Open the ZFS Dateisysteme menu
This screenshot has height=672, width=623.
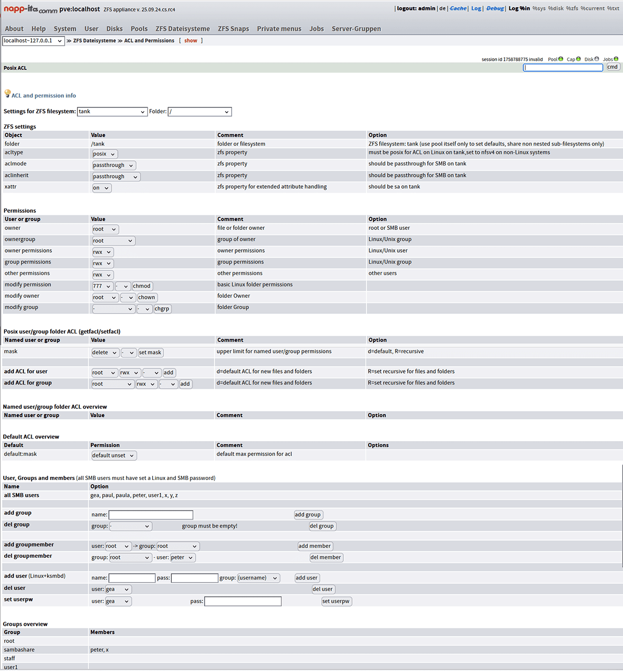(x=183, y=29)
